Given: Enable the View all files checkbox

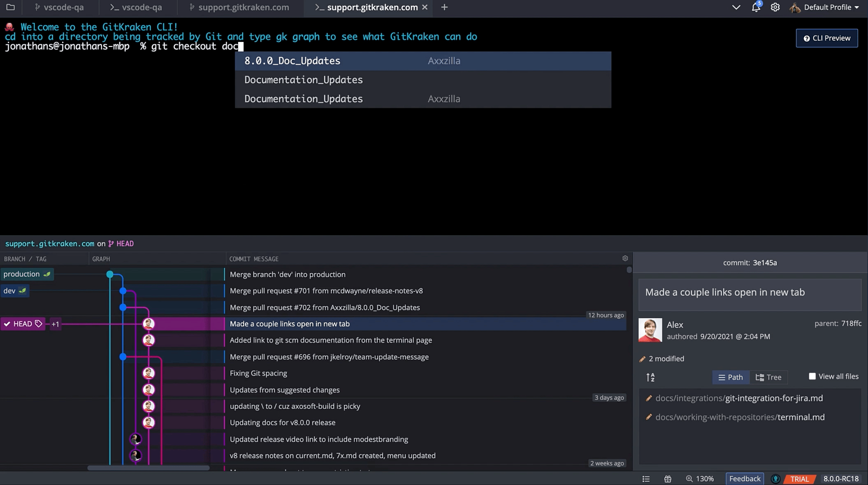Looking at the screenshot, I should [812, 376].
